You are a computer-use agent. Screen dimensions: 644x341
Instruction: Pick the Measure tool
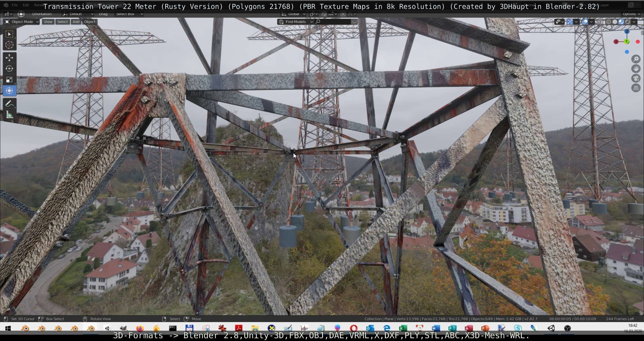pyautogui.click(x=9, y=115)
